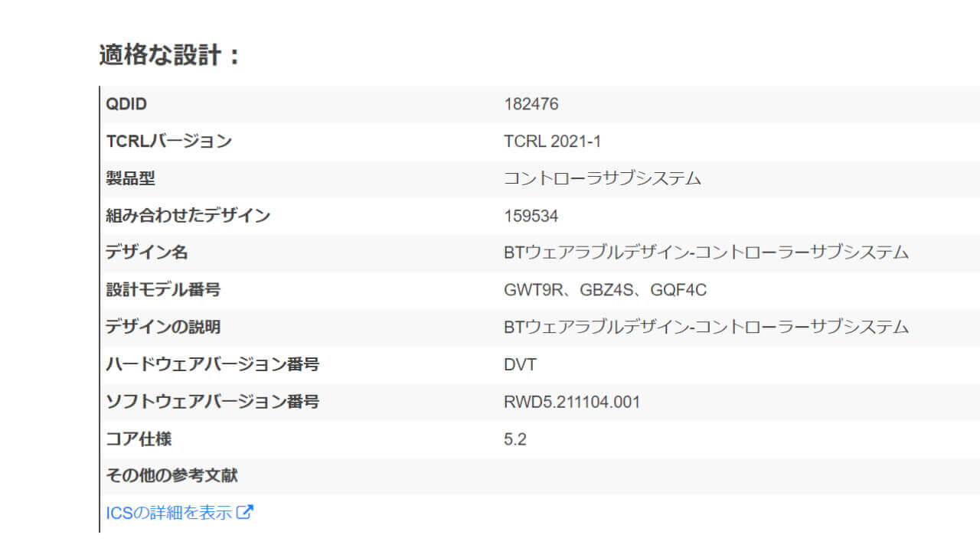Image resolution: width=980 pixels, height=551 pixels.
Task: Open the ICSの詳細を表示 link
Action: pyautogui.click(x=168, y=513)
